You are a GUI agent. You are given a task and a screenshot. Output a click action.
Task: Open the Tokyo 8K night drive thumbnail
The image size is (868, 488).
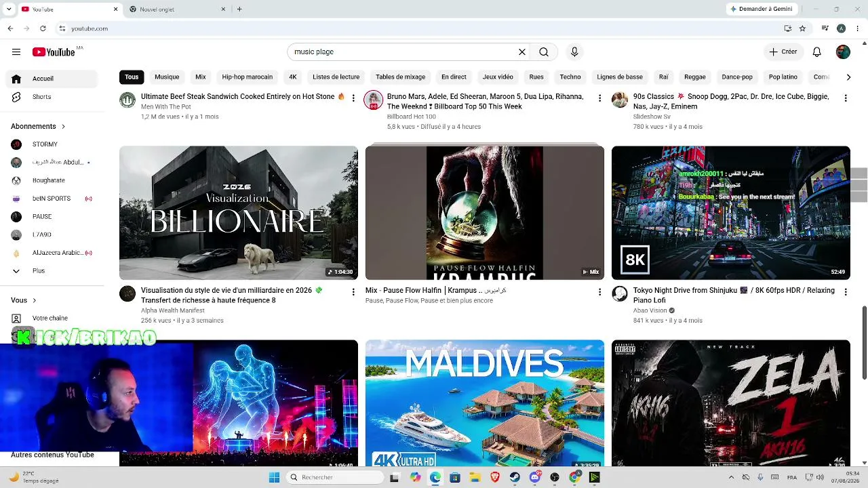pyautogui.click(x=731, y=213)
